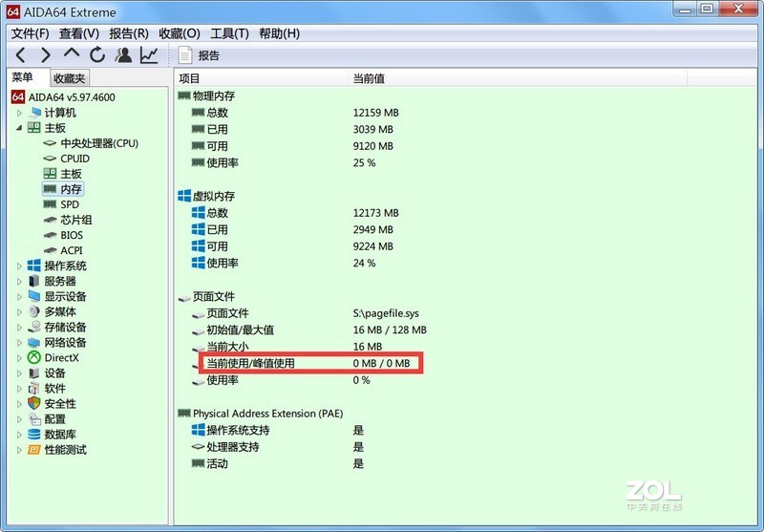Refresh the page with the Refresh icon
Viewport: 764px width, 532px height.
click(x=97, y=54)
